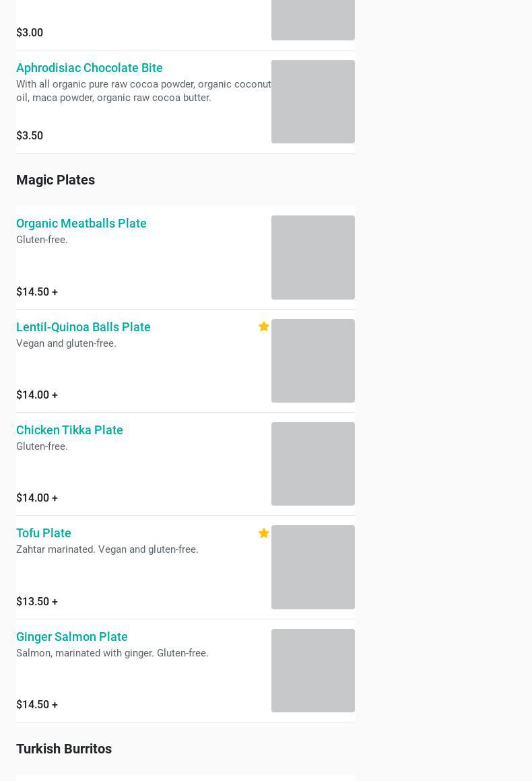Click the Chicken Tikka Plate photo thumbnail

pos(313,464)
